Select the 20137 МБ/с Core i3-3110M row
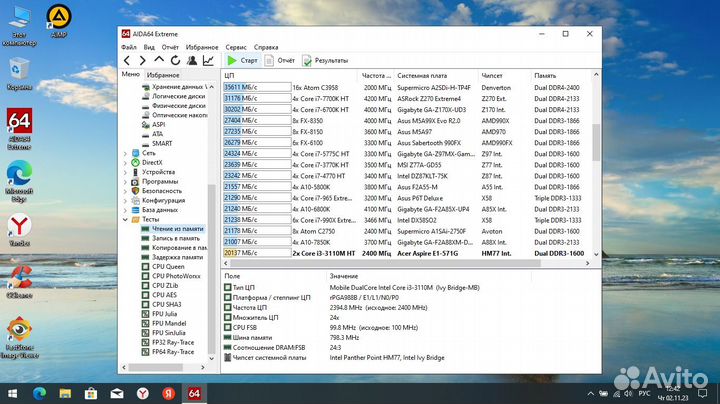The height and width of the screenshot is (404, 720). pos(406,253)
